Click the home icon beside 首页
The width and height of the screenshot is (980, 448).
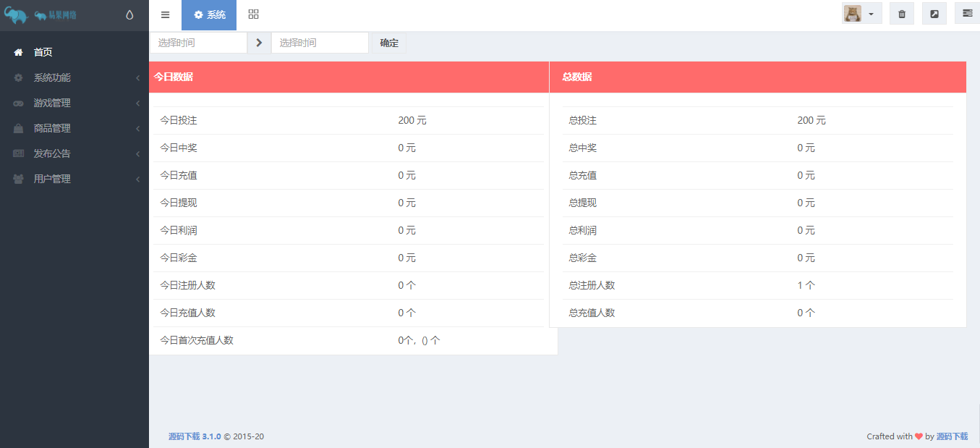(18, 52)
